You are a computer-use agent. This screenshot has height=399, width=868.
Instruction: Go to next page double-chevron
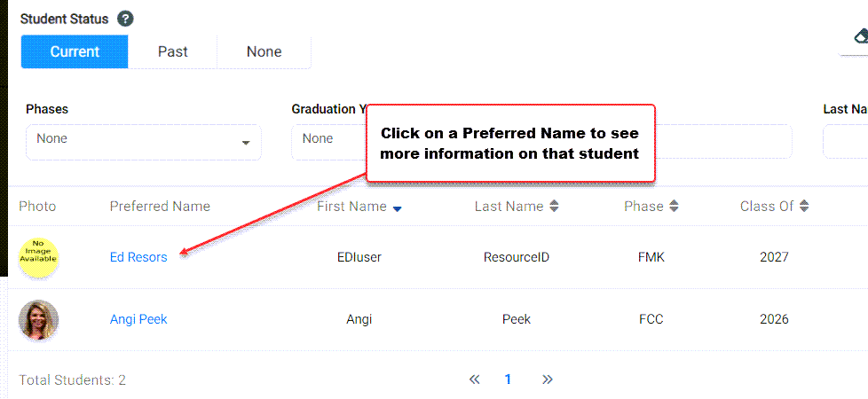[x=548, y=379]
